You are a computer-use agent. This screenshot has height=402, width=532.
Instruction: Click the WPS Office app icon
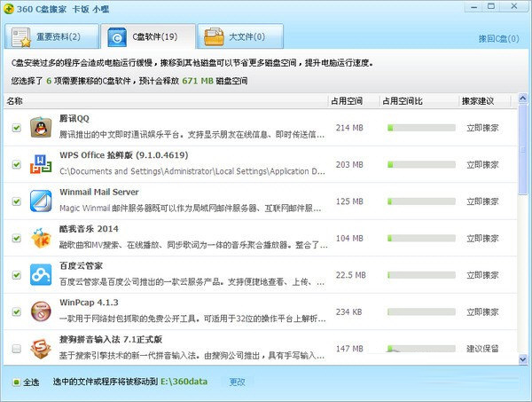point(42,164)
